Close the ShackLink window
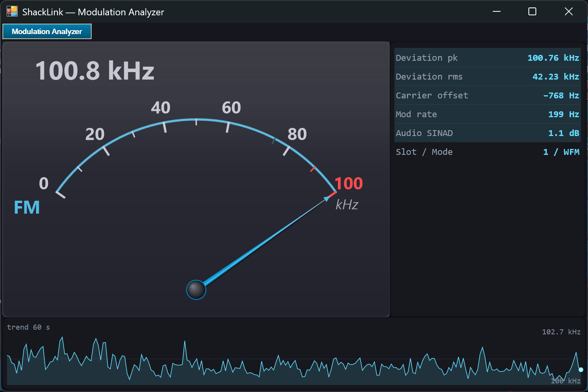Image resolution: width=588 pixels, height=392 pixels. (568, 12)
